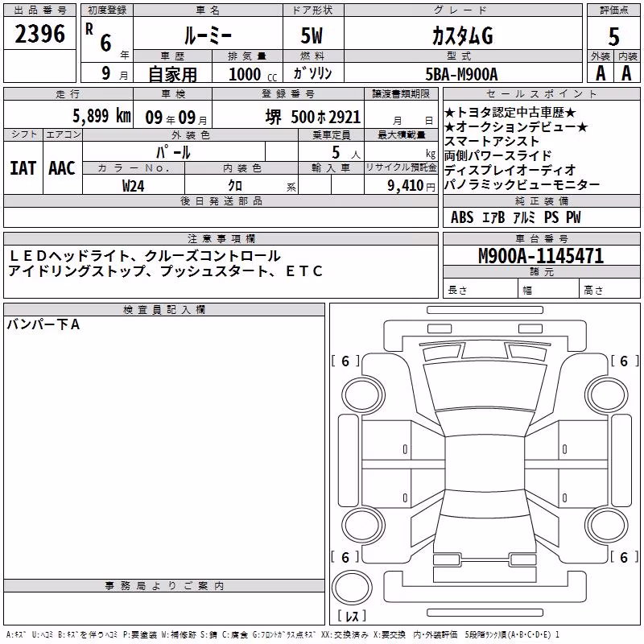Select the car name ルーミー
Screen dimensions: 644x644
pyautogui.click(x=208, y=35)
